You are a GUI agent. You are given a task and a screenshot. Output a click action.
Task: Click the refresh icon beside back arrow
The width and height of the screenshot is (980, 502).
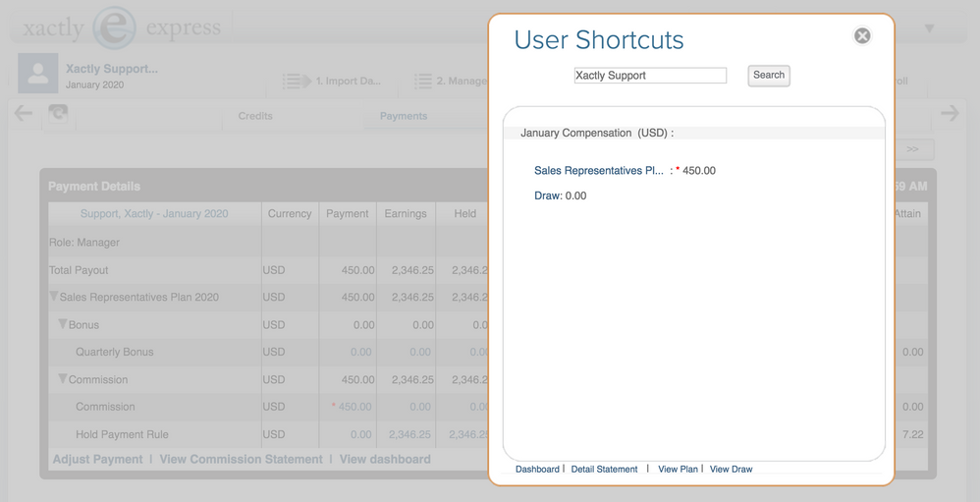(x=58, y=114)
